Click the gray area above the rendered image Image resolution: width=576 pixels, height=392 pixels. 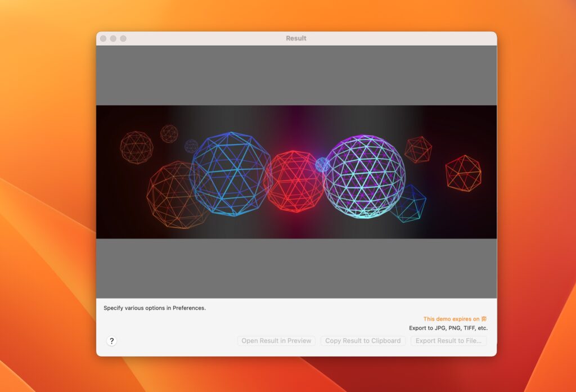tap(296, 74)
